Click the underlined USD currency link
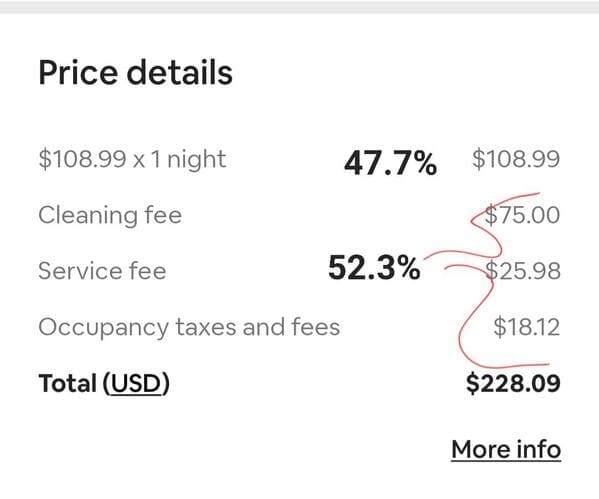599x499 pixels. pyautogui.click(x=136, y=384)
